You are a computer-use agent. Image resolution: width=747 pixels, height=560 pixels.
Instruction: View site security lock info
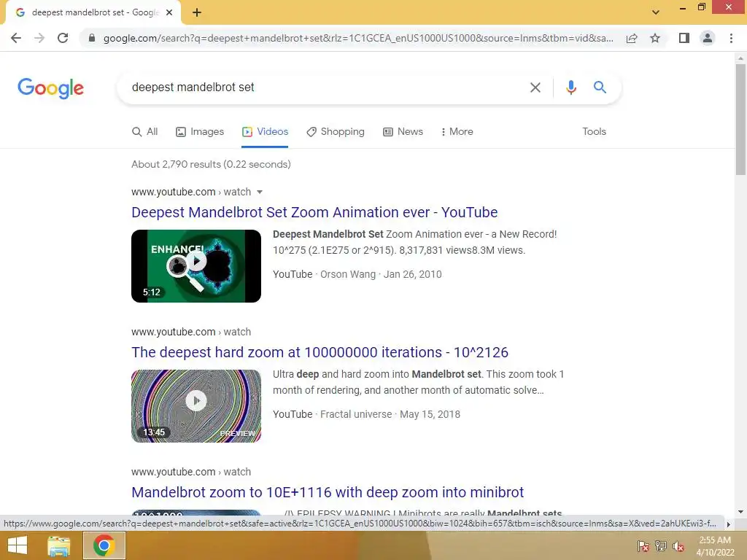click(x=92, y=38)
